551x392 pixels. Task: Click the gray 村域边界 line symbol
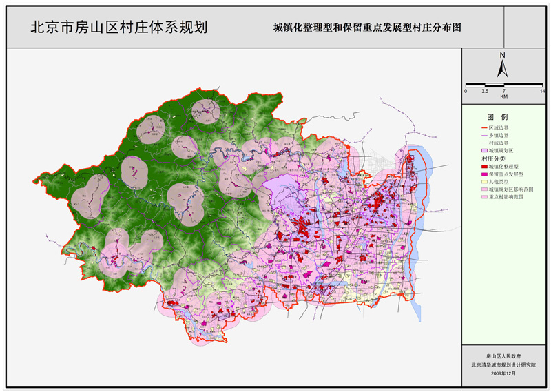click(x=484, y=143)
